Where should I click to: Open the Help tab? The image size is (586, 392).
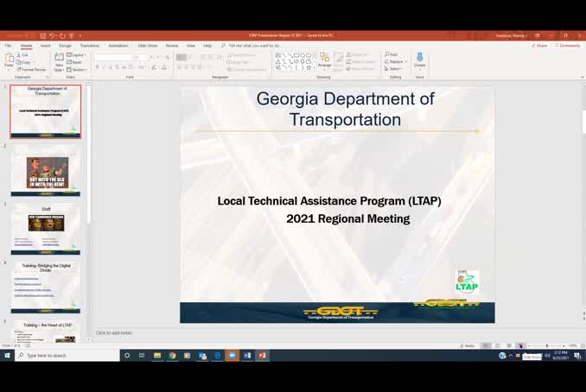207,46
